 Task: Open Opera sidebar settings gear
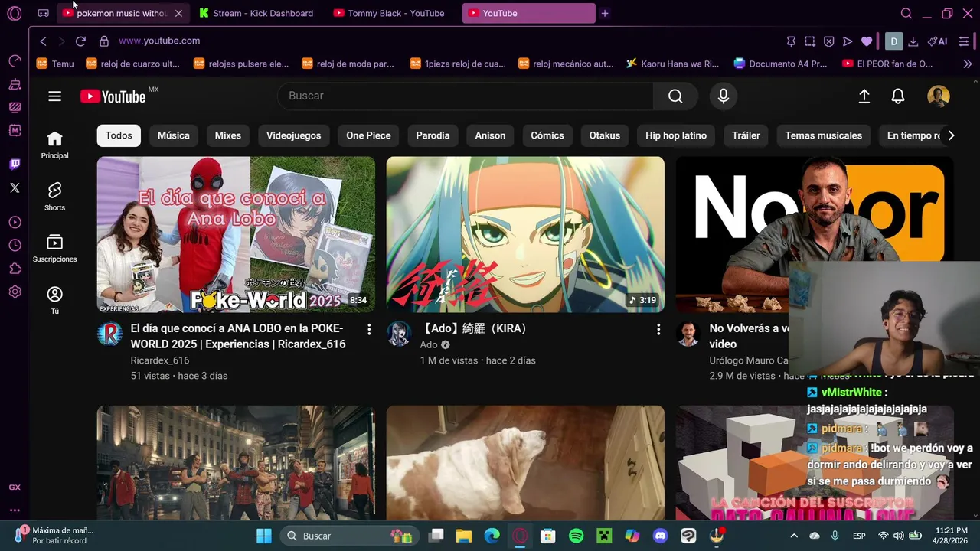click(15, 292)
